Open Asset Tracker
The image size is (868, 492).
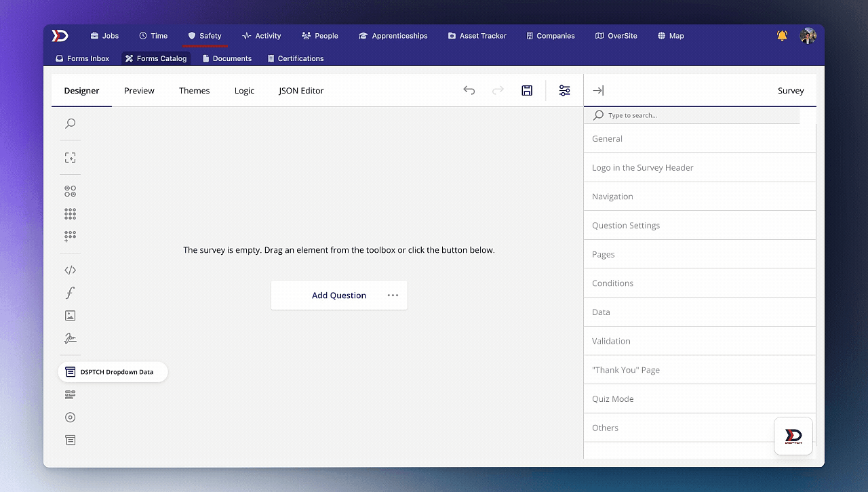click(x=477, y=36)
